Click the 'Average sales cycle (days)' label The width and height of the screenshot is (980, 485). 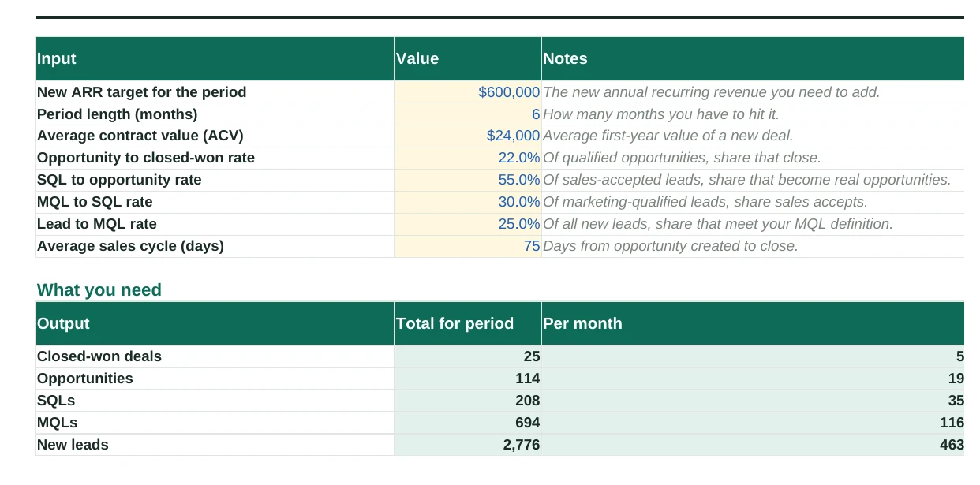[131, 246]
